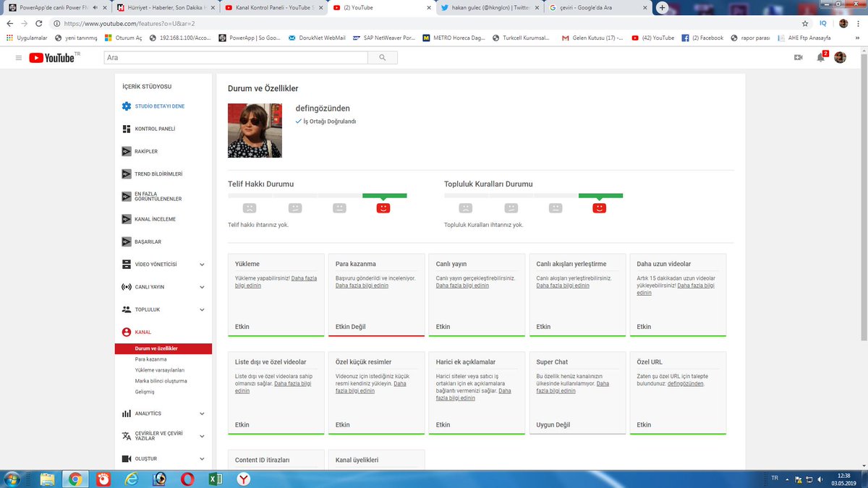Click the Kanal İnceleme sidebar icon
868x488 pixels.
(127, 219)
